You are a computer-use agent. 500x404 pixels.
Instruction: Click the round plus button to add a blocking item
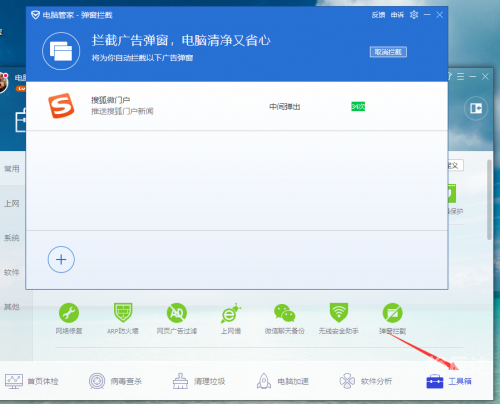pos(61,259)
